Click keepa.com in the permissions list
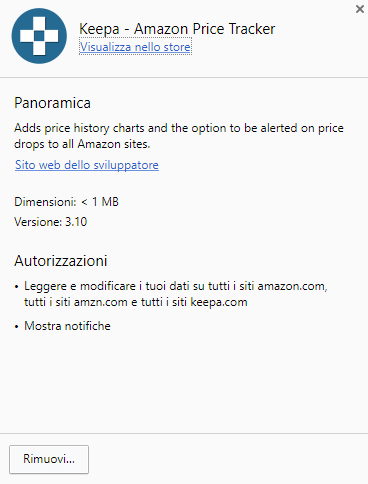The image size is (368, 484). [219, 302]
